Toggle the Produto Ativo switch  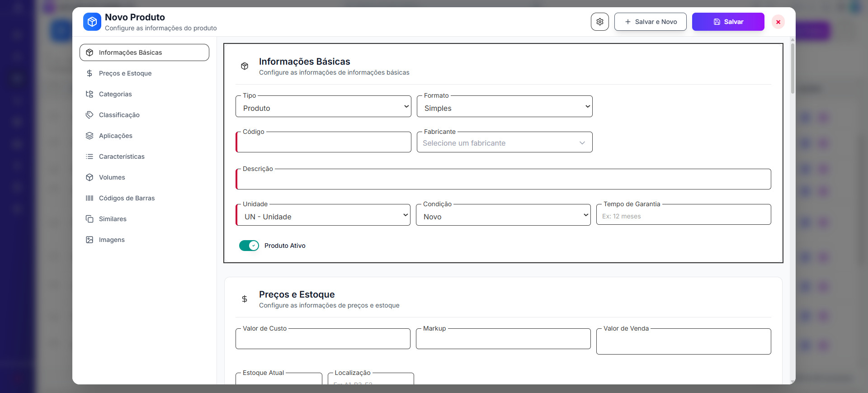(249, 246)
